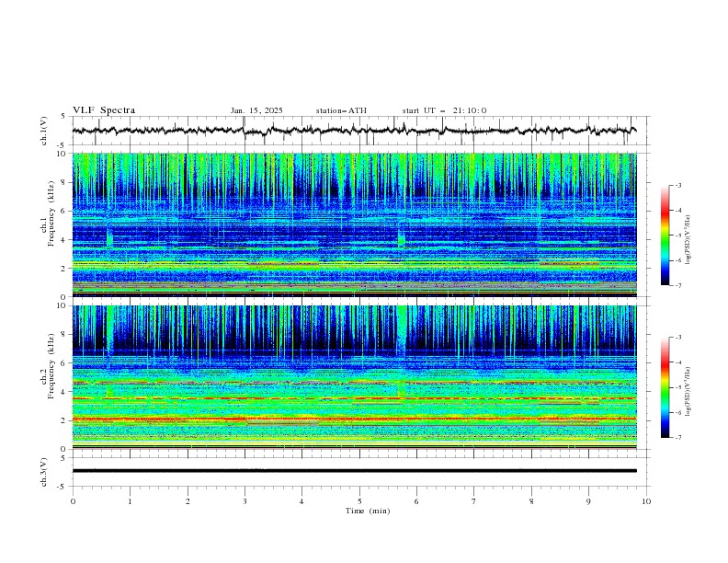
Task: Click the "-3" tick on ch.2 colorbar
Action: coord(677,338)
